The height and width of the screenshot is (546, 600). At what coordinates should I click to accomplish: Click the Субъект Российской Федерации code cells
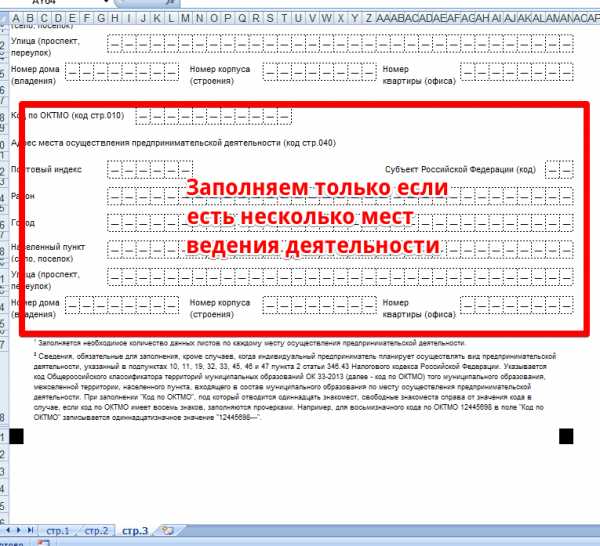559,170
